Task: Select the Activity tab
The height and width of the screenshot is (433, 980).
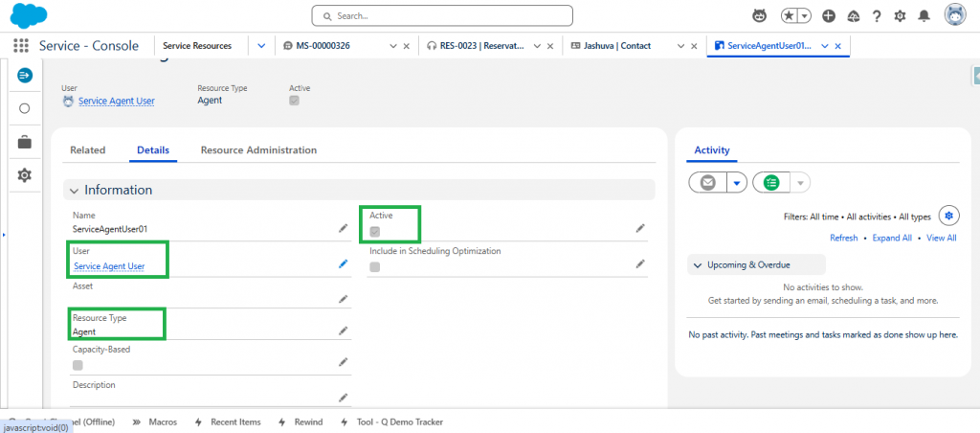Action: click(712, 150)
